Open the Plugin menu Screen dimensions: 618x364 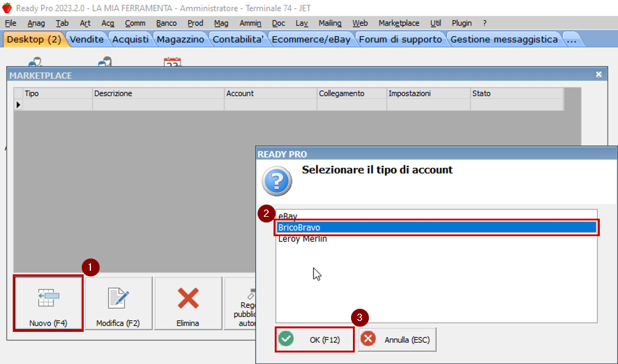(462, 23)
